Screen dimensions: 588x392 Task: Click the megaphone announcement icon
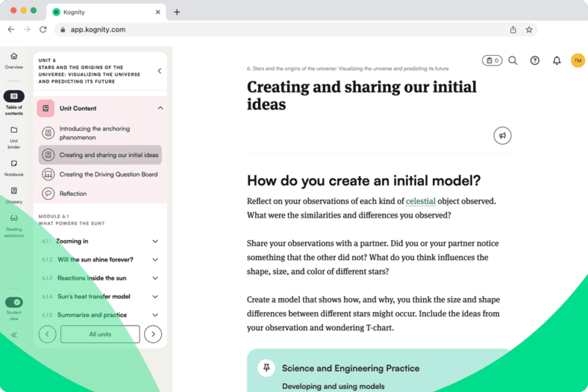[503, 136]
